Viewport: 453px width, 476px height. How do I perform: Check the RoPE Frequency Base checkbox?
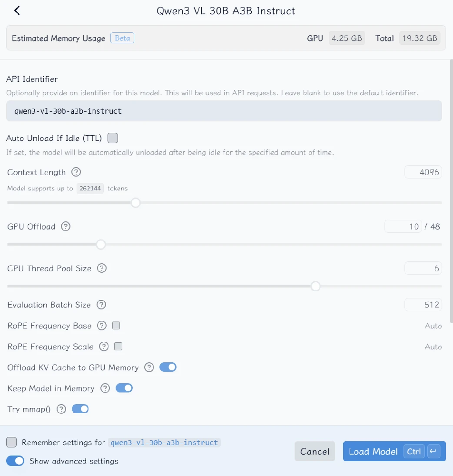(116, 326)
